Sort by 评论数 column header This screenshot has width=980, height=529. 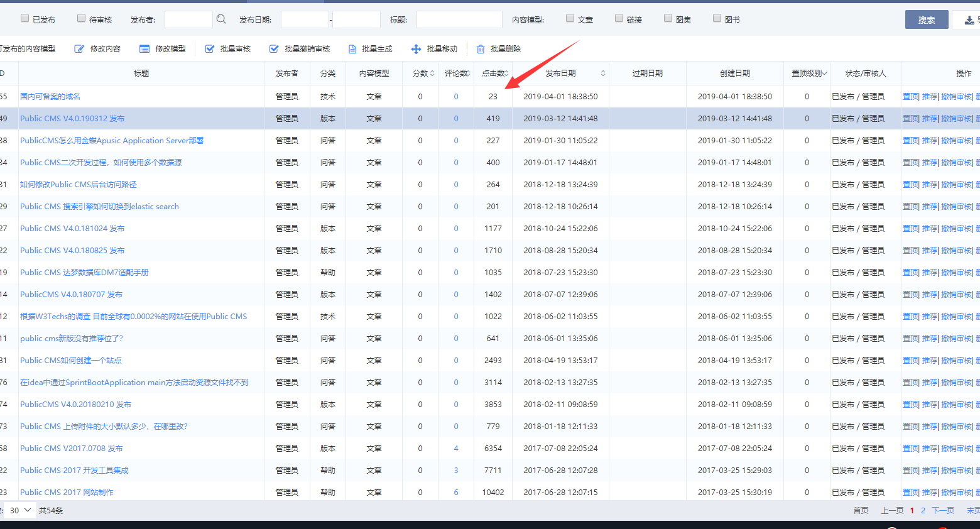point(457,74)
